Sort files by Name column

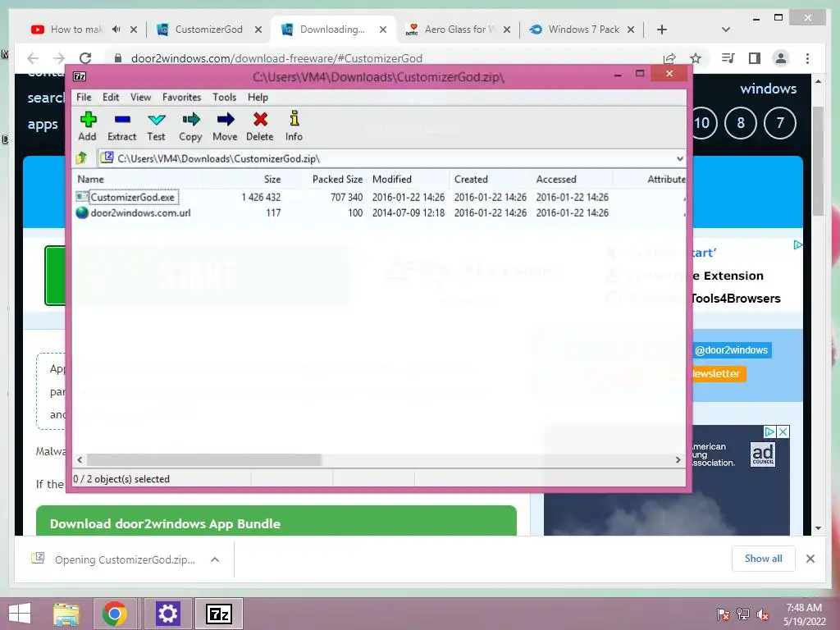tap(90, 179)
